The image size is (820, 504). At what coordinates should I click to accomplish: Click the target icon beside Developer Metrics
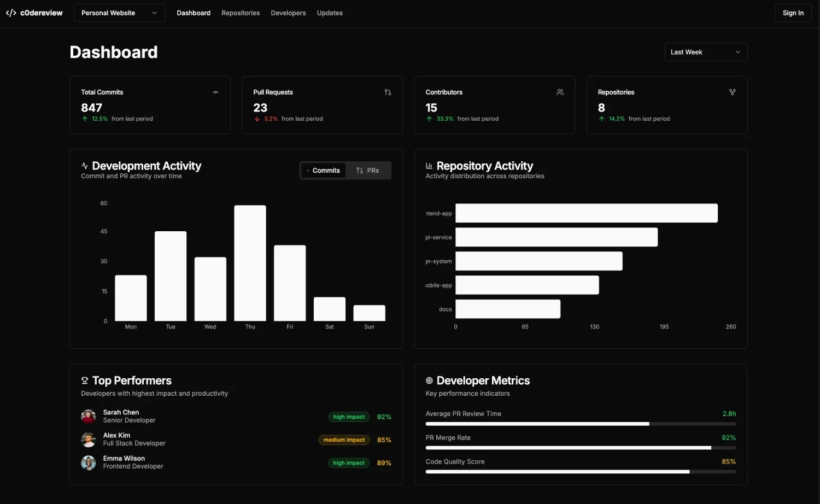(429, 380)
